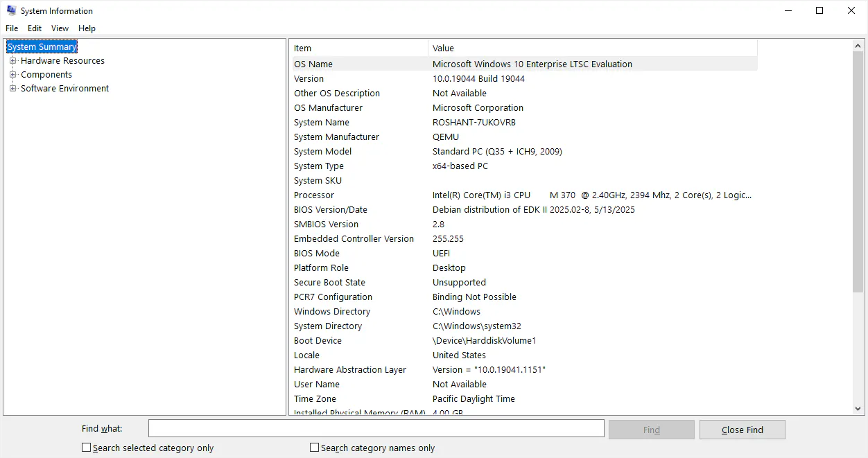The height and width of the screenshot is (458, 868).
Task: Select the PCR7 Configuration row
Action: [523, 297]
